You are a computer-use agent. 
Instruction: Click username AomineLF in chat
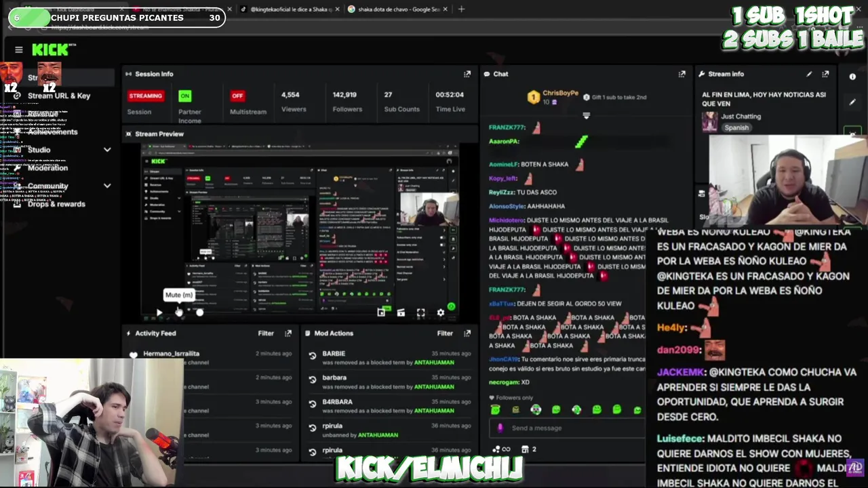503,164
